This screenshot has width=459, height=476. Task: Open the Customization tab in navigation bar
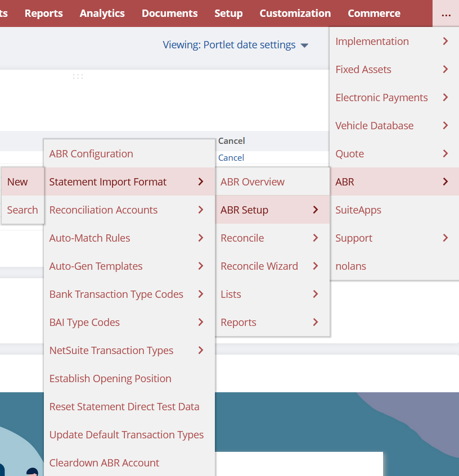point(295,13)
